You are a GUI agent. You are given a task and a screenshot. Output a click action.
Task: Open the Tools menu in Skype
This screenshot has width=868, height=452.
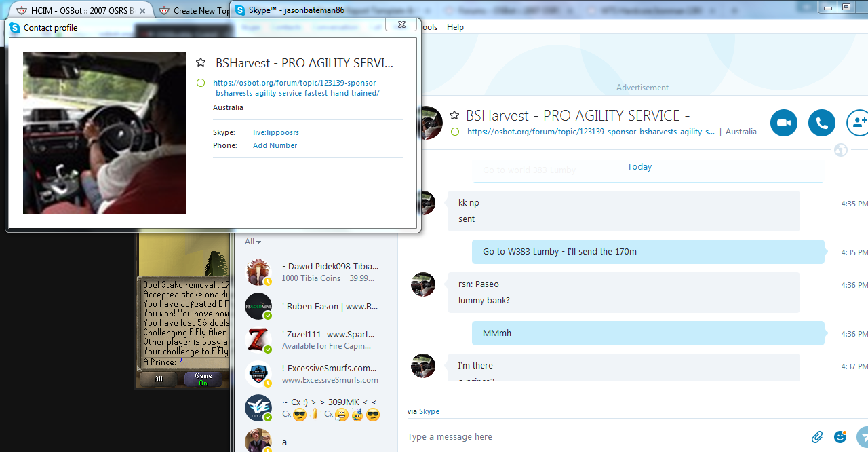429,27
